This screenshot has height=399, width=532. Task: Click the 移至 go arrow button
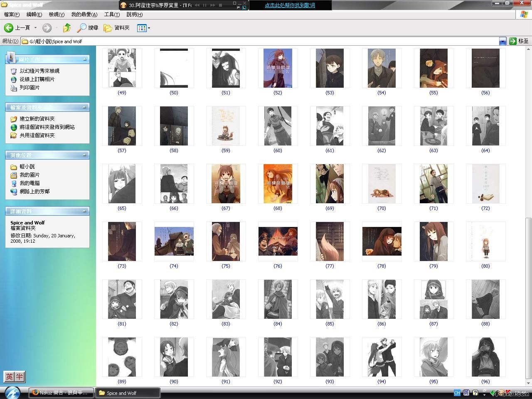click(519, 41)
